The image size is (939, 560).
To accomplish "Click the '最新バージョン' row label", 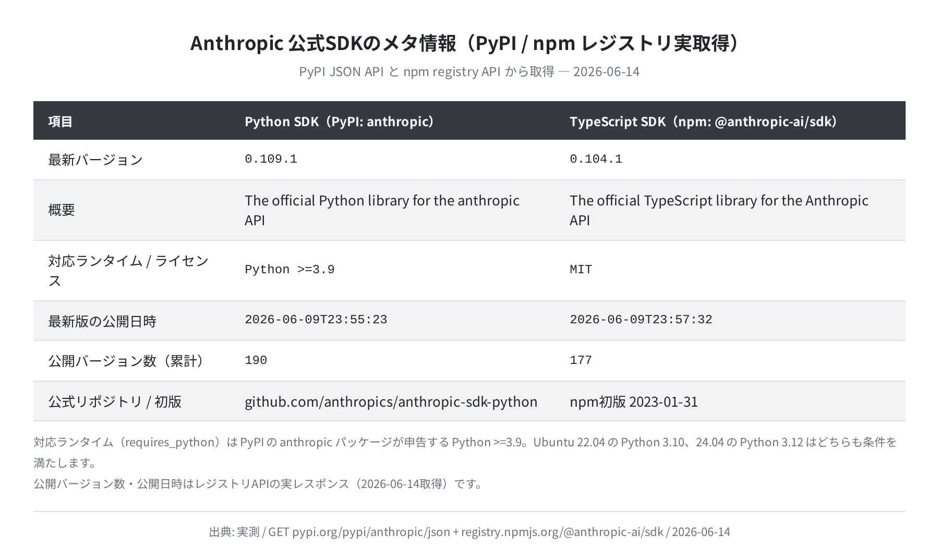I will tap(95, 160).
